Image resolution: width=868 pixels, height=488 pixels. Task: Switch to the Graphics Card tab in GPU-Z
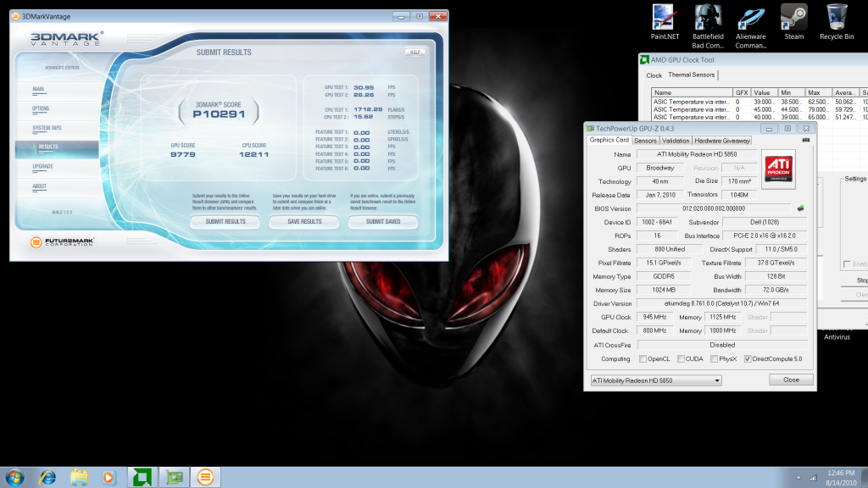[x=609, y=140]
